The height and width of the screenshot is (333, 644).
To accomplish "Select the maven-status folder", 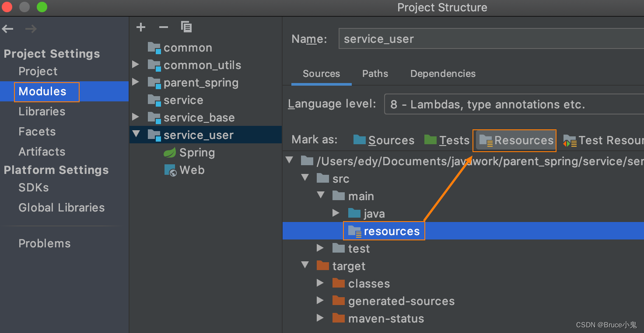I will 386,319.
